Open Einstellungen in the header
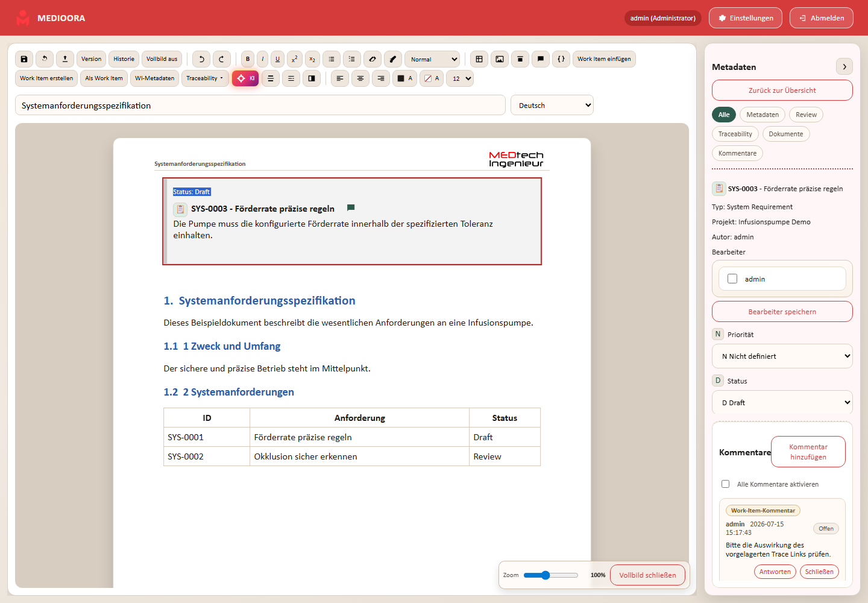This screenshot has height=603, width=868. click(746, 18)
